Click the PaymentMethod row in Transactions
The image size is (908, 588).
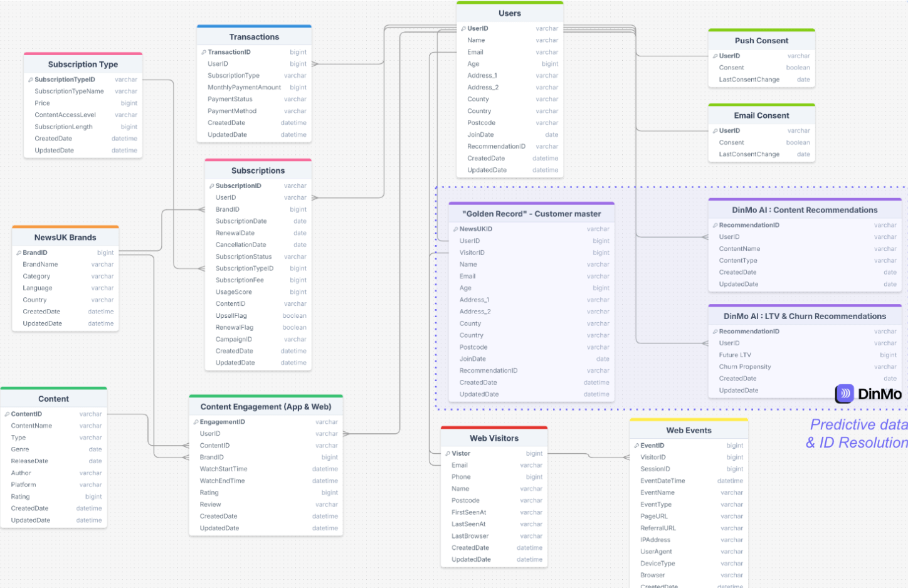click(x=254, y=111)
